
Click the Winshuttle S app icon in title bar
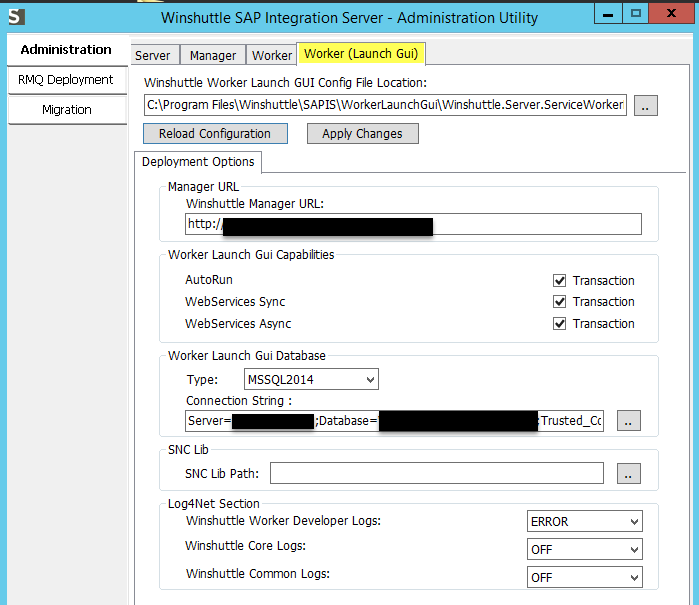tap(16, 17)
